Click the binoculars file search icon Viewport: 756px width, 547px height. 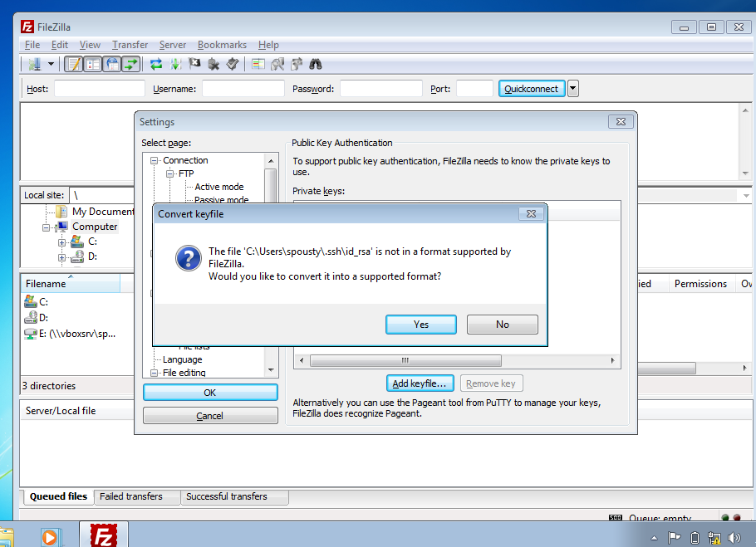tap(315, 64)
